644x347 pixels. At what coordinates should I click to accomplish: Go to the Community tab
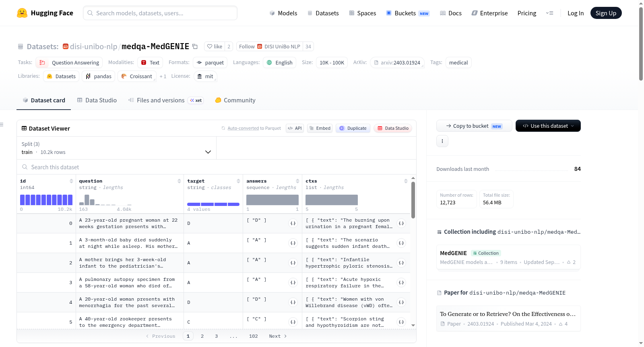[235, 100]
